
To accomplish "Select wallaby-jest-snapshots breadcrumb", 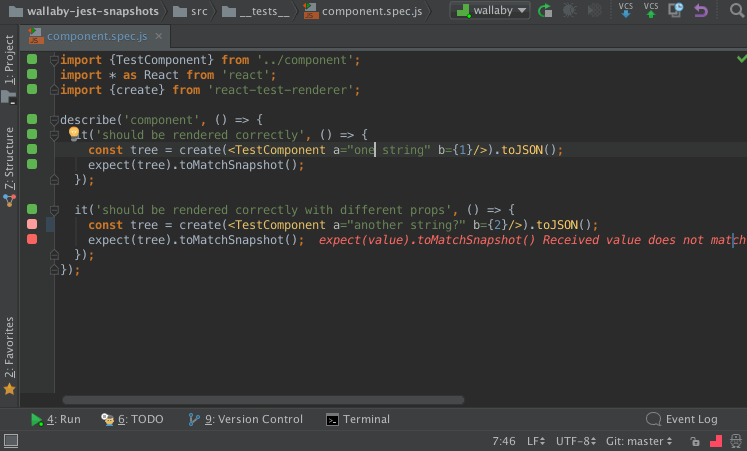I will 84,11.
